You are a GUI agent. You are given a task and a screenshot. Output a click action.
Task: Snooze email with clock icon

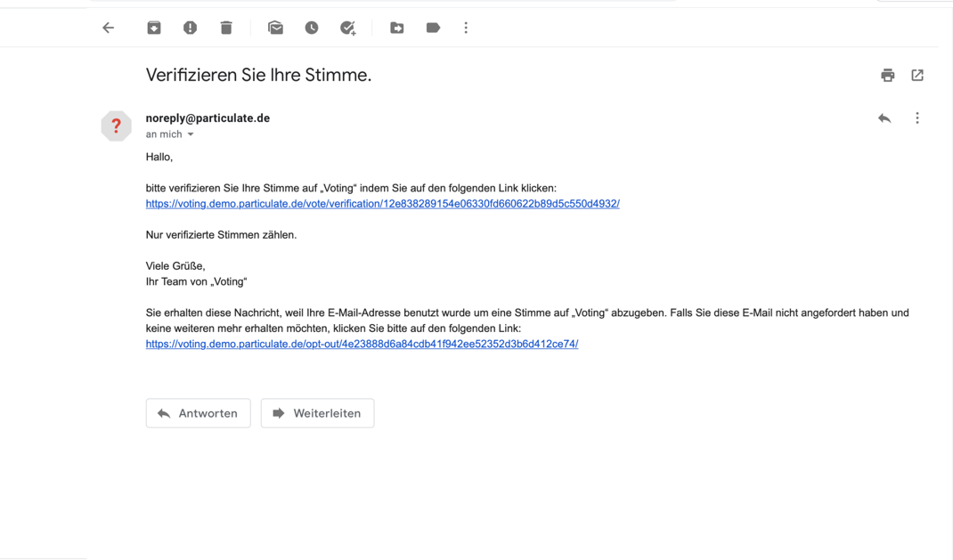[x=312, y=28]
